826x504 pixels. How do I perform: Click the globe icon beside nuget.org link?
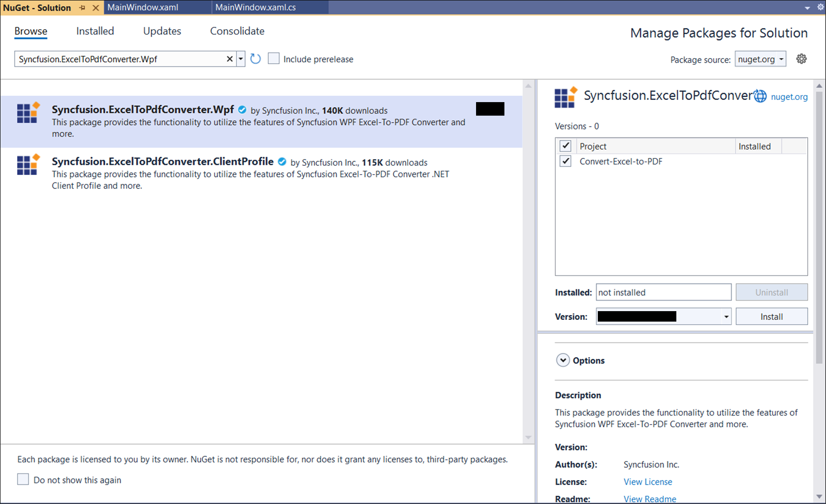point(760,96)
